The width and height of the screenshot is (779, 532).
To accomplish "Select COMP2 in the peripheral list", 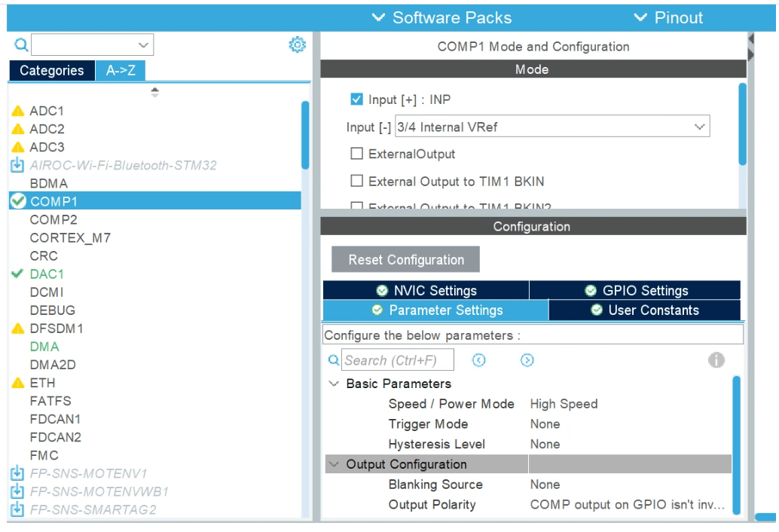I will (53, 220).
